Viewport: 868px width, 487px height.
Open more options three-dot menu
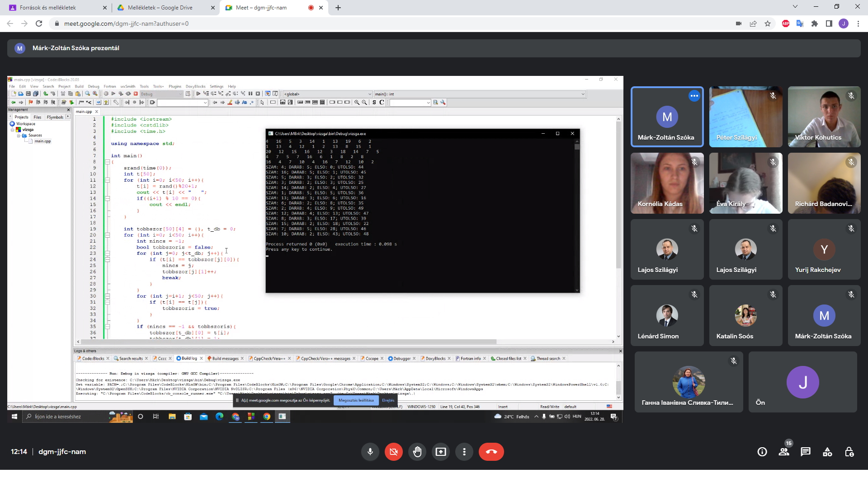pyautogui.click(x=464, y=452)
